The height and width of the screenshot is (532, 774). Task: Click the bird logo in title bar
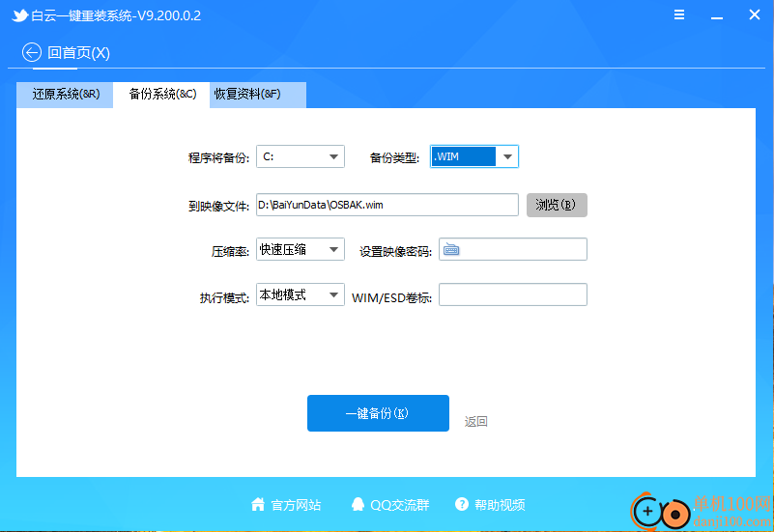19,15
